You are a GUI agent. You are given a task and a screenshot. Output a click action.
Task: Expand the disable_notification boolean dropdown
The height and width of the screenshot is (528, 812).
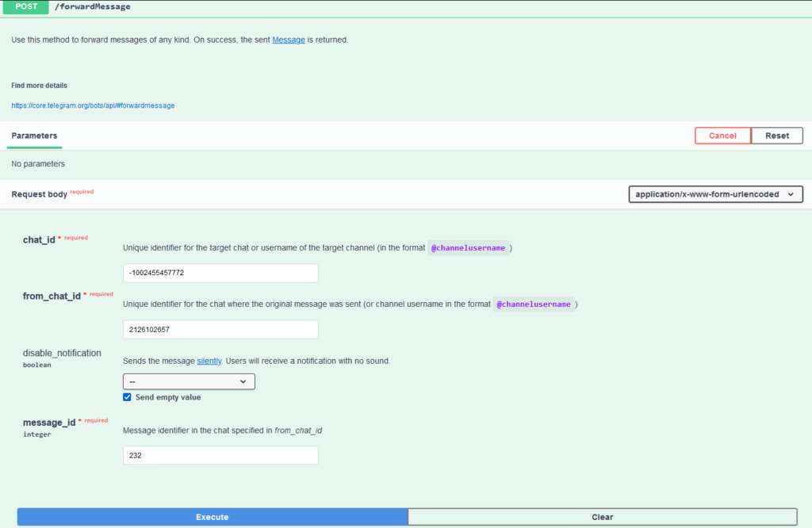[x=189, y=382]
